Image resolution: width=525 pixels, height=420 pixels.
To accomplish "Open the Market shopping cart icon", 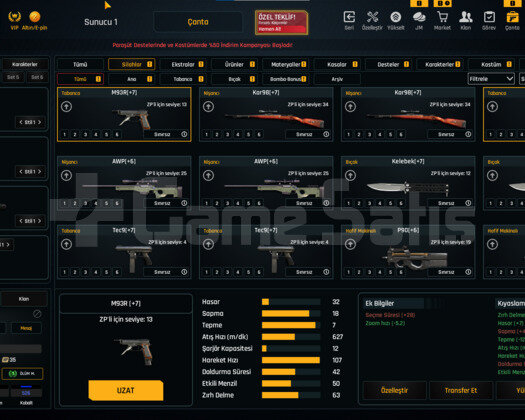I will pyautogui.click(x=442, y=17).
